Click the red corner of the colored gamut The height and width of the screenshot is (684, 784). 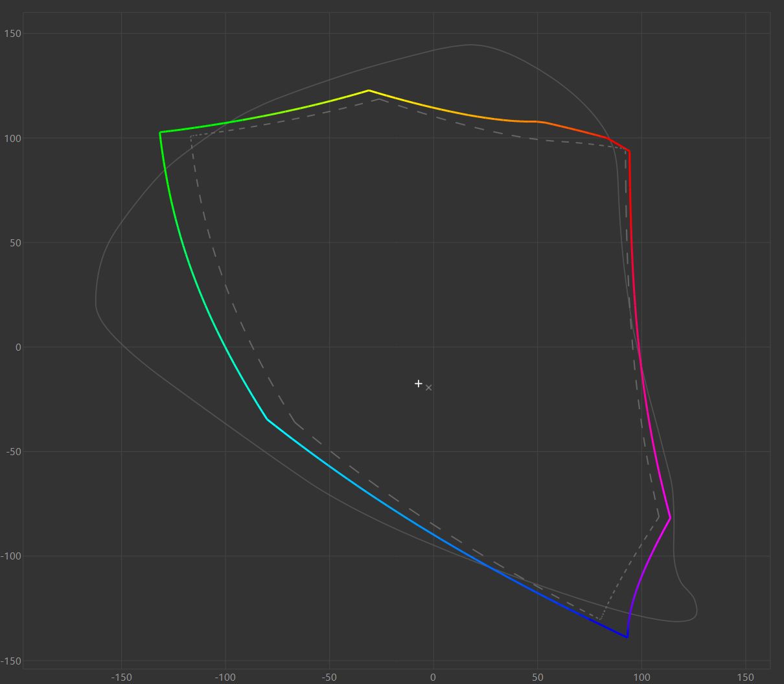[629, 152]
